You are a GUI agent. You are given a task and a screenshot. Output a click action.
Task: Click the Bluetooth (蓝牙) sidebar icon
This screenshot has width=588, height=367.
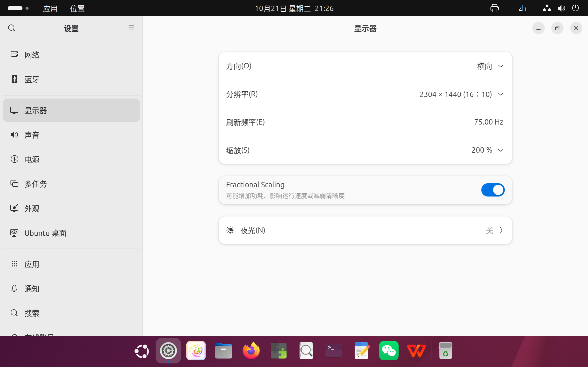coord(14,79)
